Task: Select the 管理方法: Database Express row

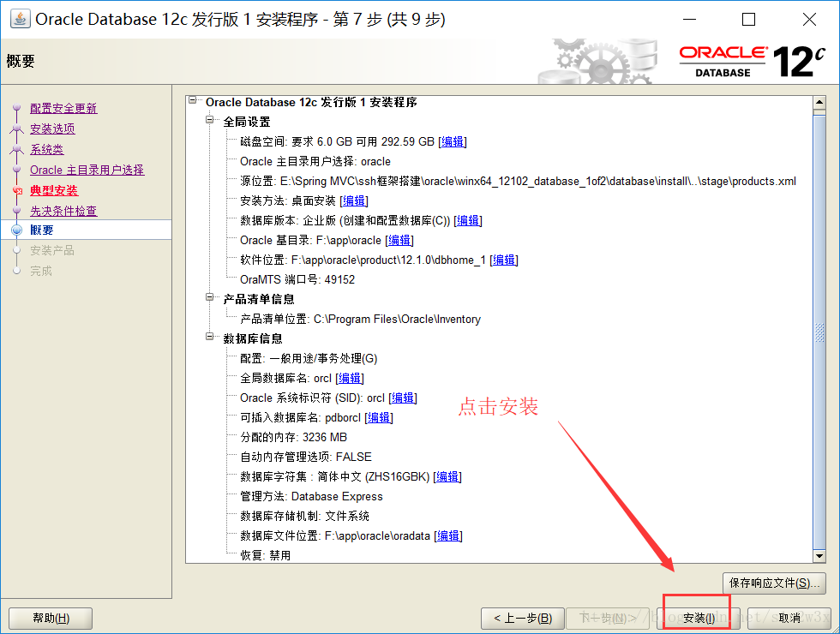Action: 311,497
